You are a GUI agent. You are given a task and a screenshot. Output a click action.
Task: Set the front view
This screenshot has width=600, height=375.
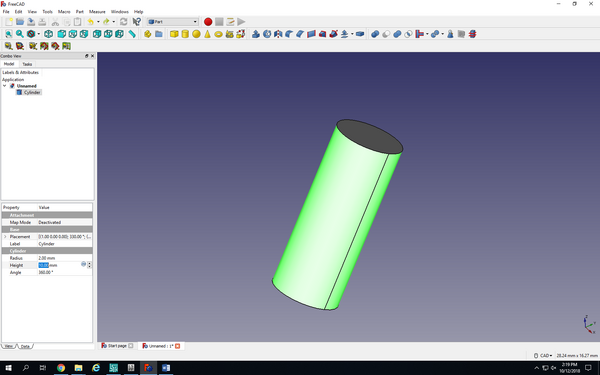61,34
